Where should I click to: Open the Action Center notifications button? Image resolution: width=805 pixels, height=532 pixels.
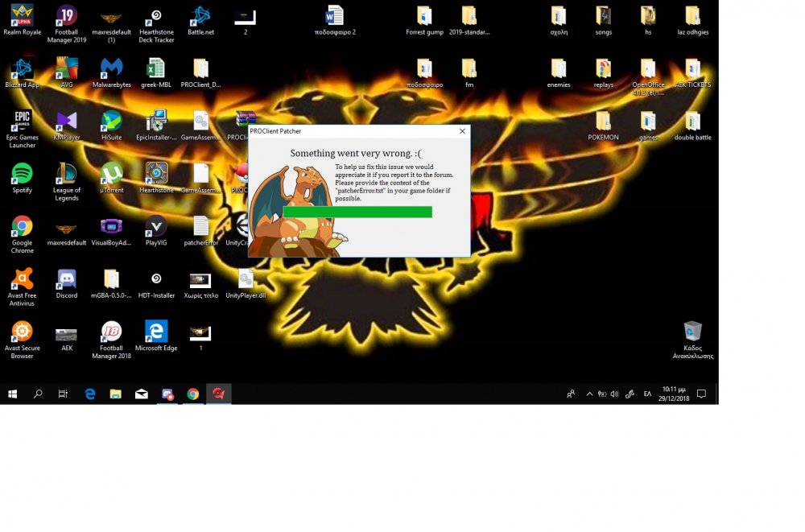click(x=701, y=394)
